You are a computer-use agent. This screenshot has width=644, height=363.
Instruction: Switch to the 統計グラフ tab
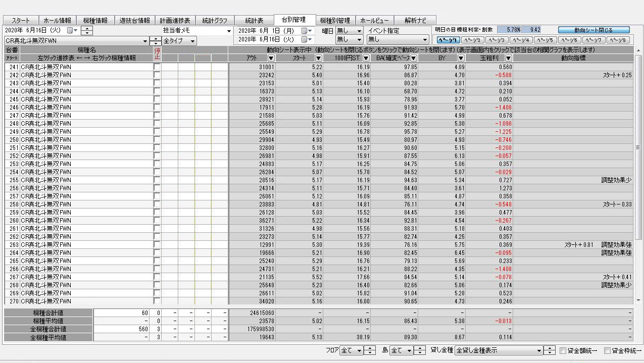coord(215,21)
